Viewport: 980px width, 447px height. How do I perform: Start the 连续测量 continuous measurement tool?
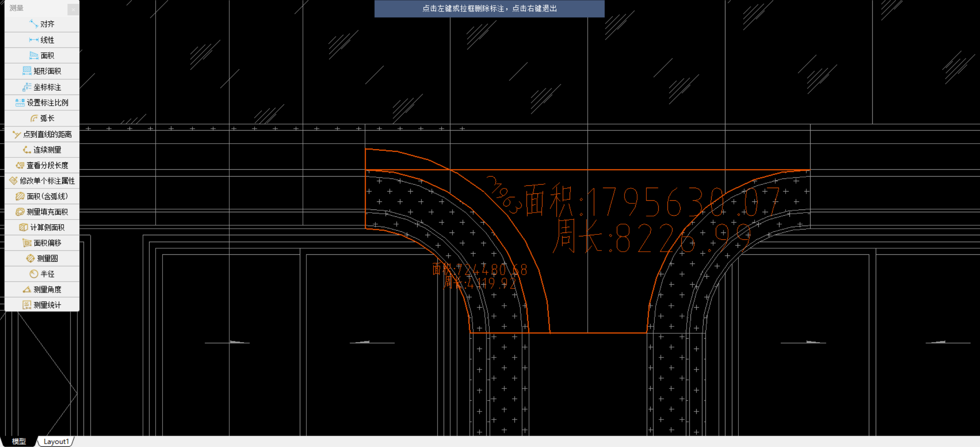(42, 150)
